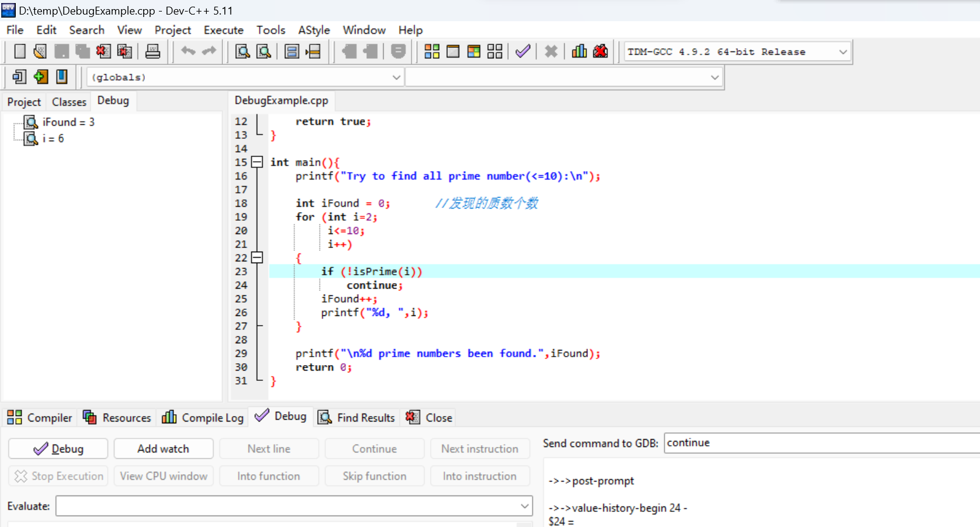Click the Undo arrow icon
Viewport: 980px width, 527px height.
pos(189,52)
